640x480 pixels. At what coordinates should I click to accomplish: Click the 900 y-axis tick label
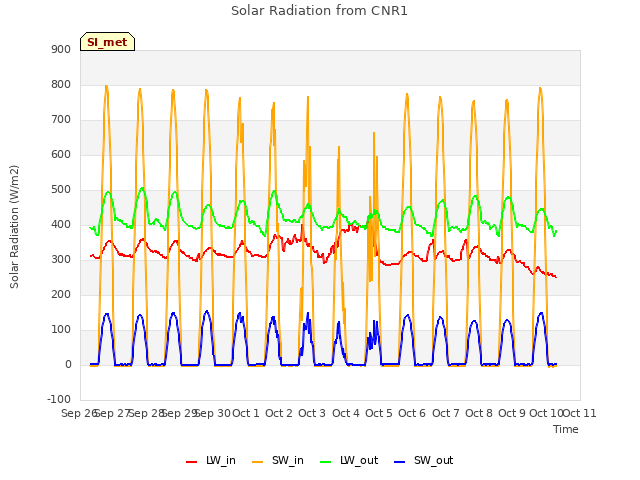click(x=61, y=49)
